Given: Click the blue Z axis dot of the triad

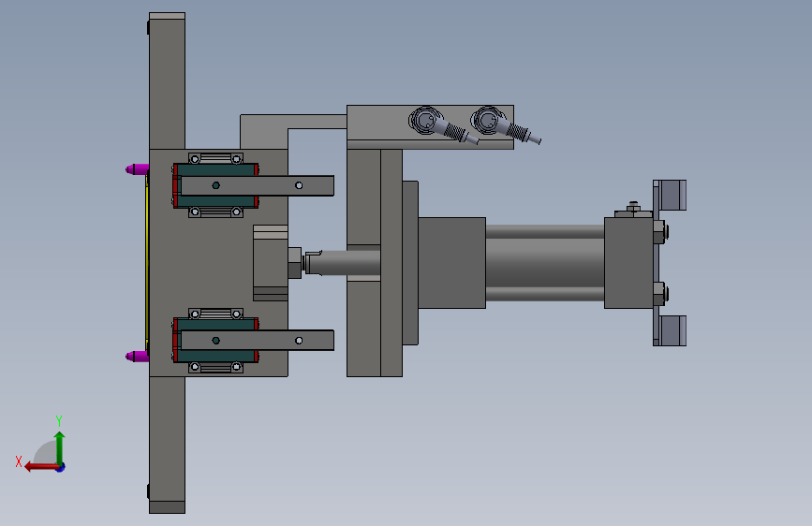Looking at the screenshot, I should click(61, 468).
